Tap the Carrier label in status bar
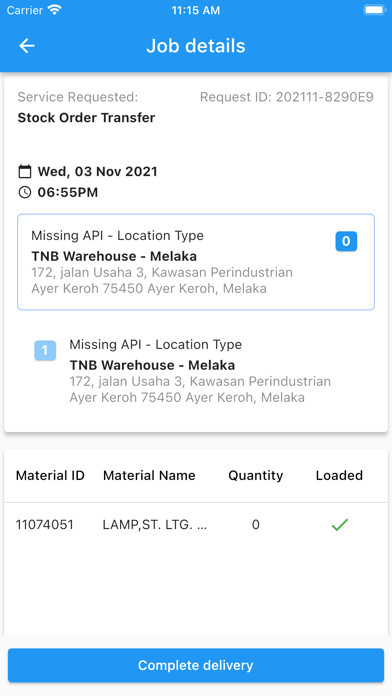 pos(25,10)
